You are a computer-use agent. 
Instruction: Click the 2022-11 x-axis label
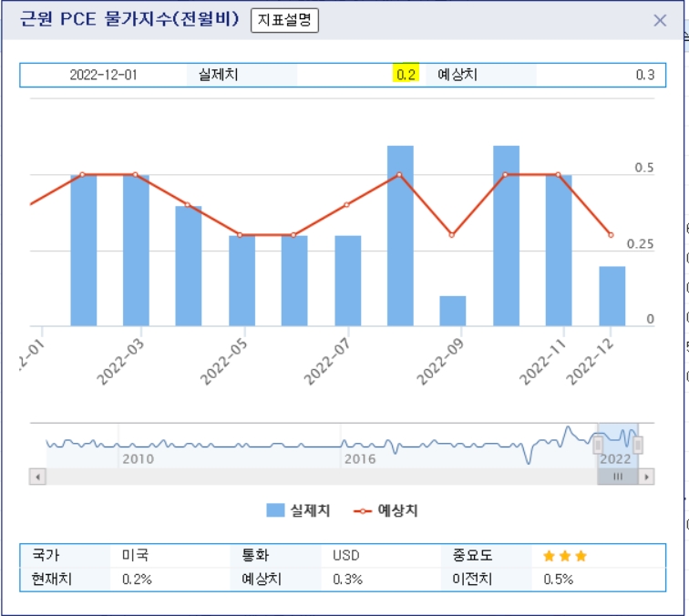point(541,362)
